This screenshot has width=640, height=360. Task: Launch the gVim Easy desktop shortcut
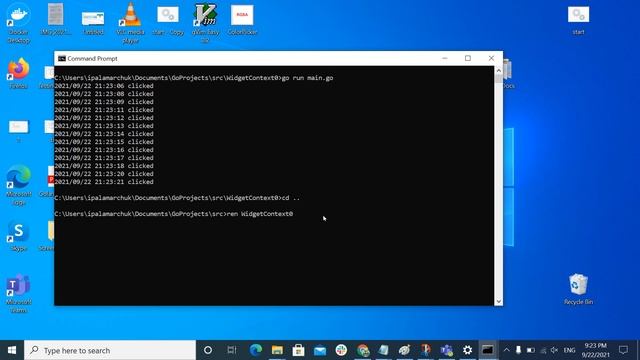pos(205,22)
